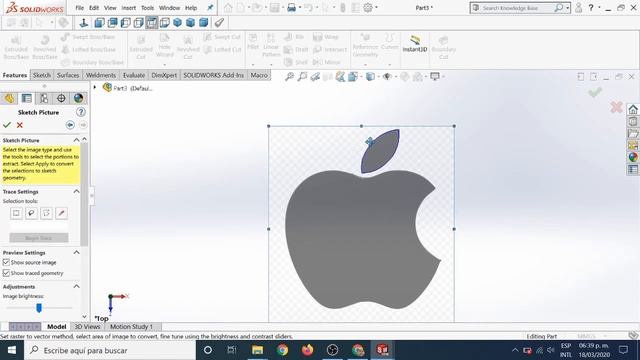The image size is (640, 360).
Task: Open the Edit menu
Action: pos(94,8)
